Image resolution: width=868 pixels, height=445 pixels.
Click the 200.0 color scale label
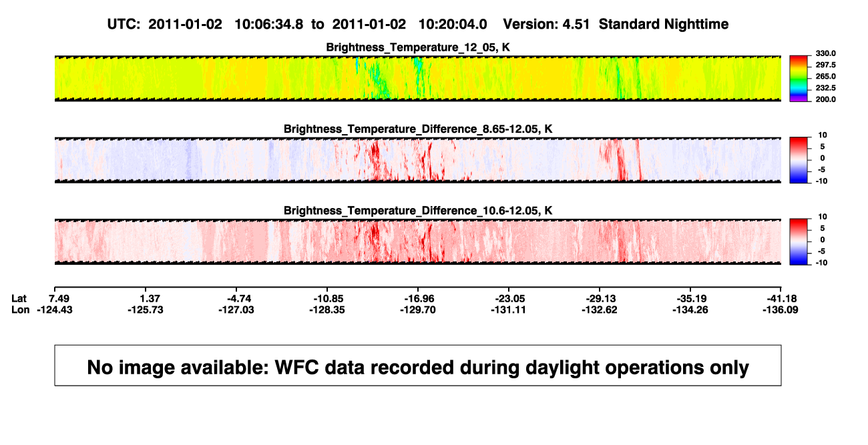tap(825, 99)
